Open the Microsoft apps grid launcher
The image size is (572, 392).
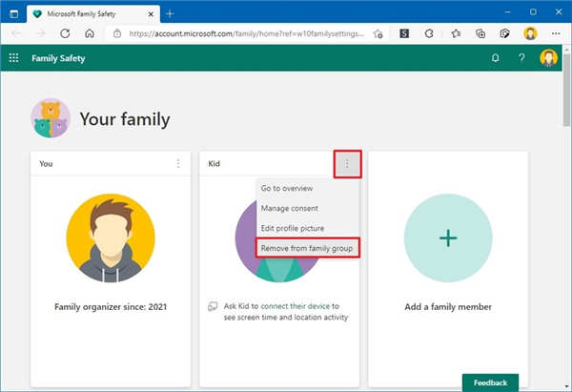pyautogui.click(x=14, y=58)
